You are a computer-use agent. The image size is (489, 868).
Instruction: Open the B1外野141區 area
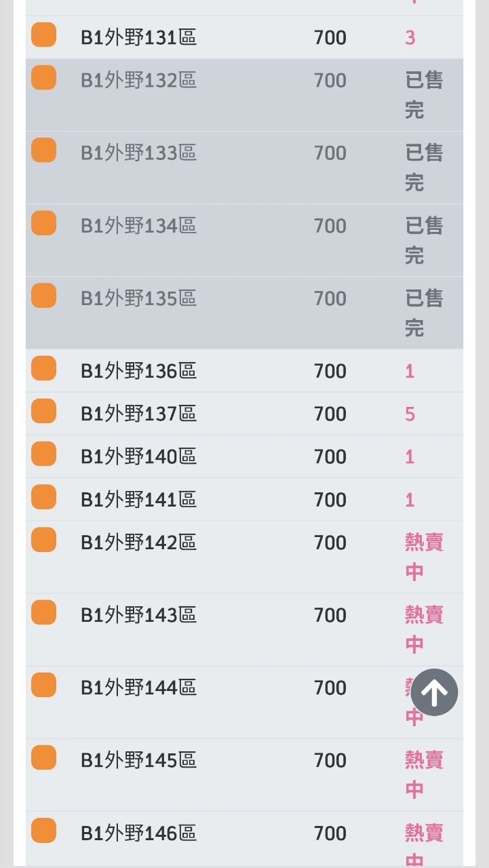(x=138, y=500)
